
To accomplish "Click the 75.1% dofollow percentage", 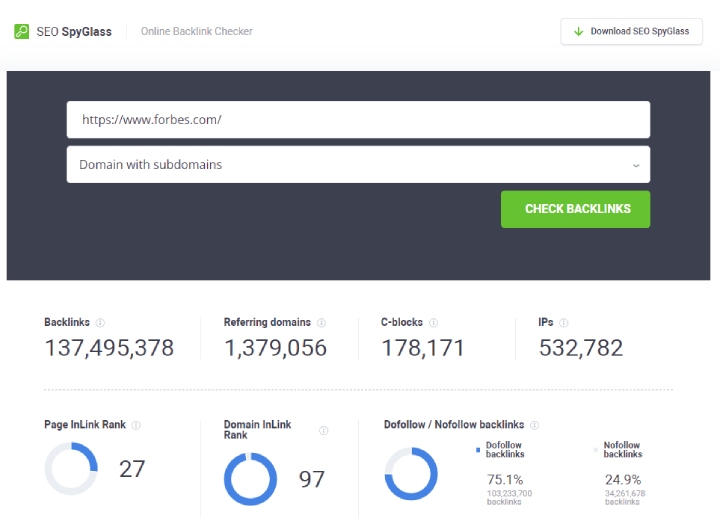I will [505, 480].
